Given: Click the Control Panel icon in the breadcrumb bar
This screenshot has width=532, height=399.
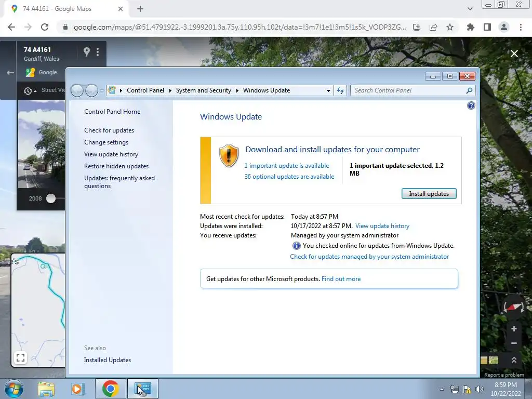Looking at the screenshot, I should pos(112,90).
